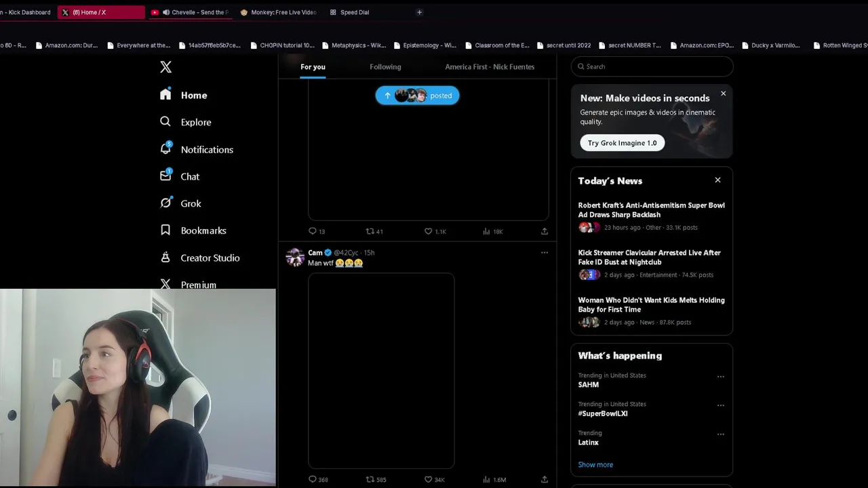Click Show more under trends
Image resolution: width=868 pixels, height=488 pixels.
pos(595,464)
